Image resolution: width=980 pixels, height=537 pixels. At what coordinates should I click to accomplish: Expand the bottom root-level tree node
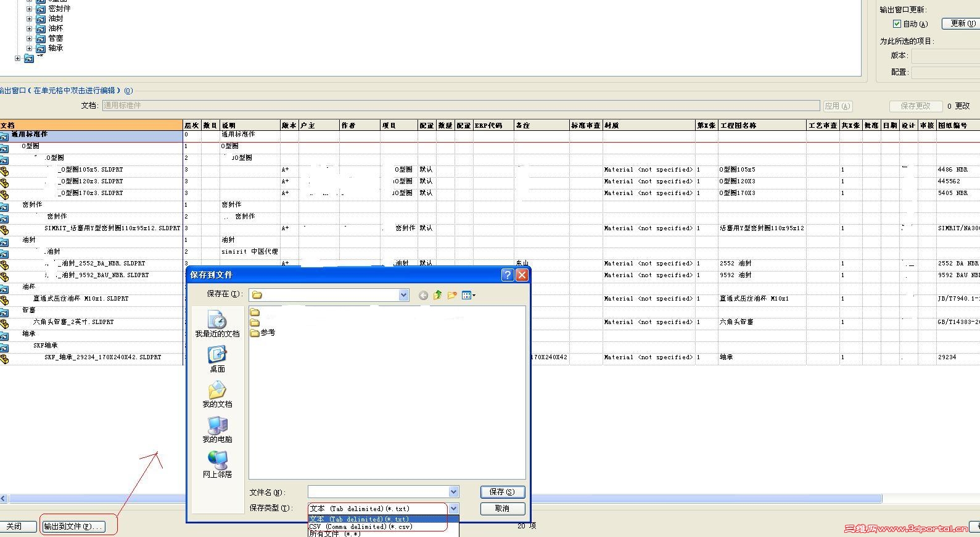coord(17,59)
